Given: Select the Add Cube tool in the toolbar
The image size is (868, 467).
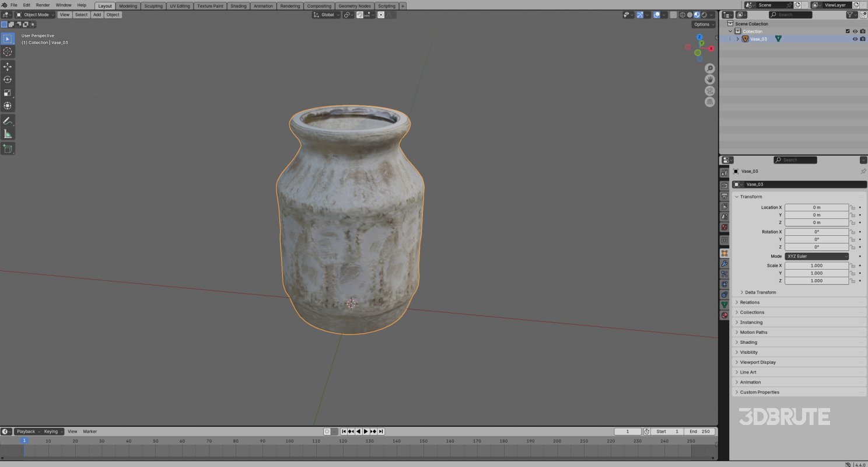Looking at the screenshot, I should (8, 148).
